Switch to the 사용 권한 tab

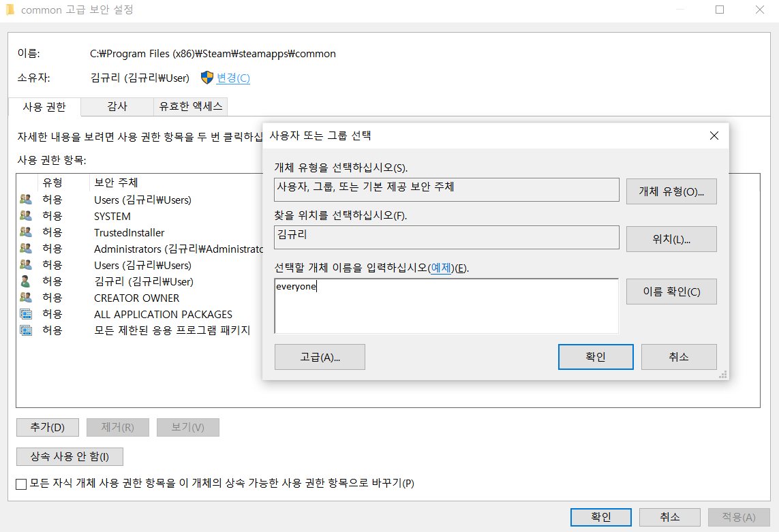tap(44, 107)
